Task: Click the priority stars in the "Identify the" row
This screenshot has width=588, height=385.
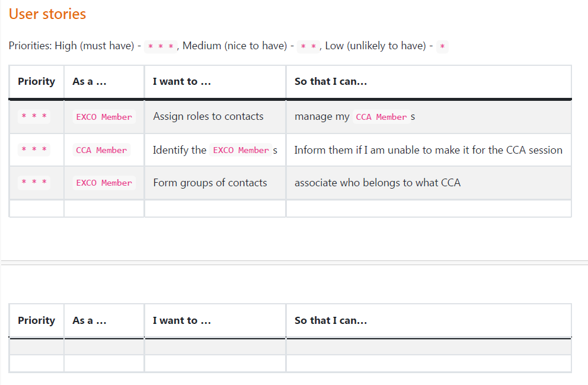Action: [35, 151]
